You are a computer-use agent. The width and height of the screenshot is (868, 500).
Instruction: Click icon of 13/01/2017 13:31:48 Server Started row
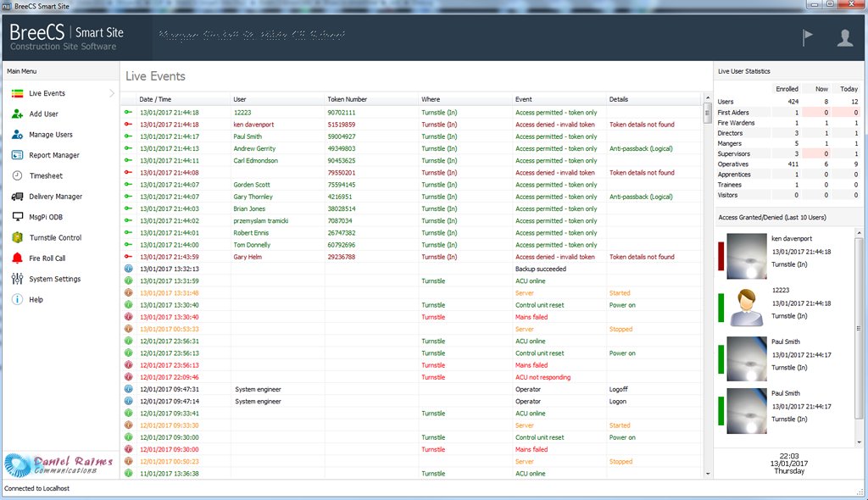pos(129,293)
